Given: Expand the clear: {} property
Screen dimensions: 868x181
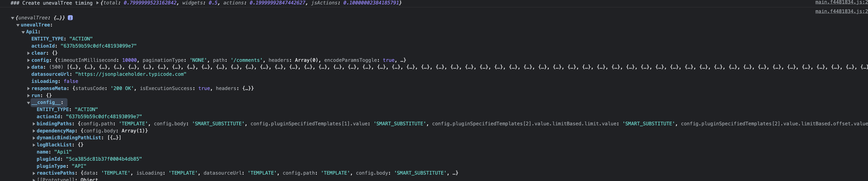Looking at the screenshot, I should click(x=29, y=53).
